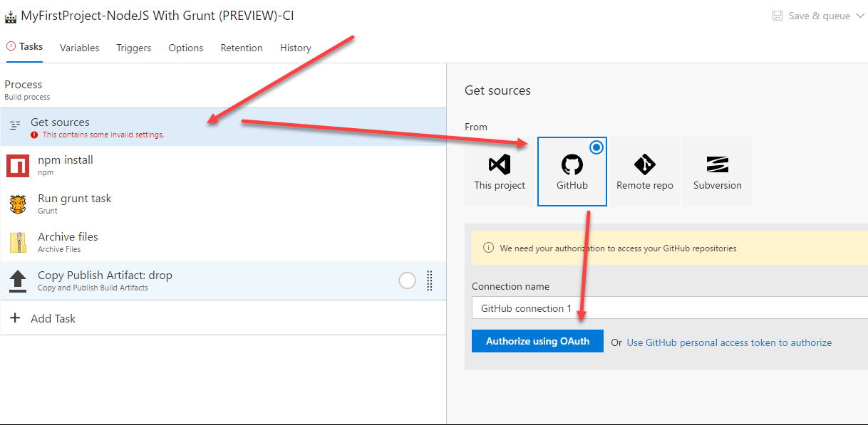Screen dimensions: 868x425
Task: Click the warning icon on the Tasks tab
Action: [x=11, y=46]
